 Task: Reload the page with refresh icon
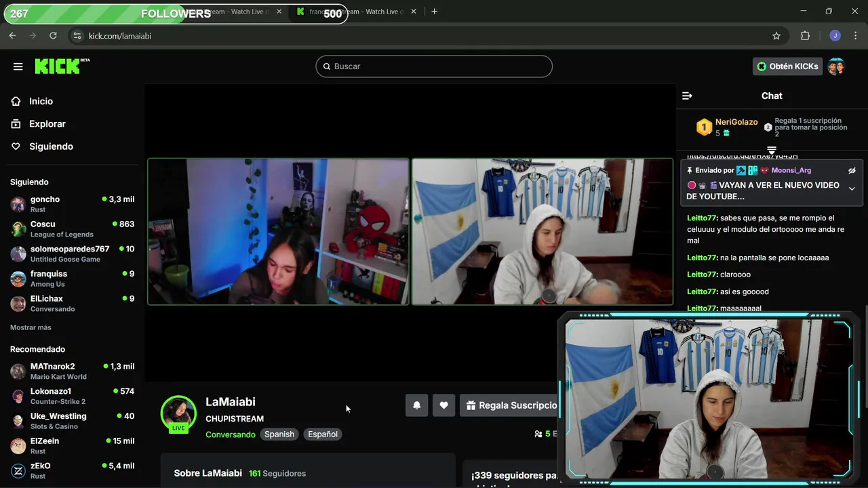tap(53, 36)
